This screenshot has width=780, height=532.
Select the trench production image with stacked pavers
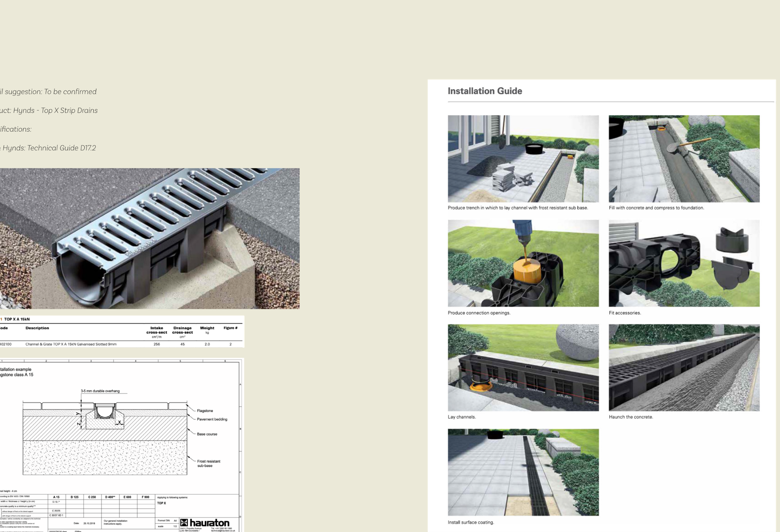pos(523,159)
